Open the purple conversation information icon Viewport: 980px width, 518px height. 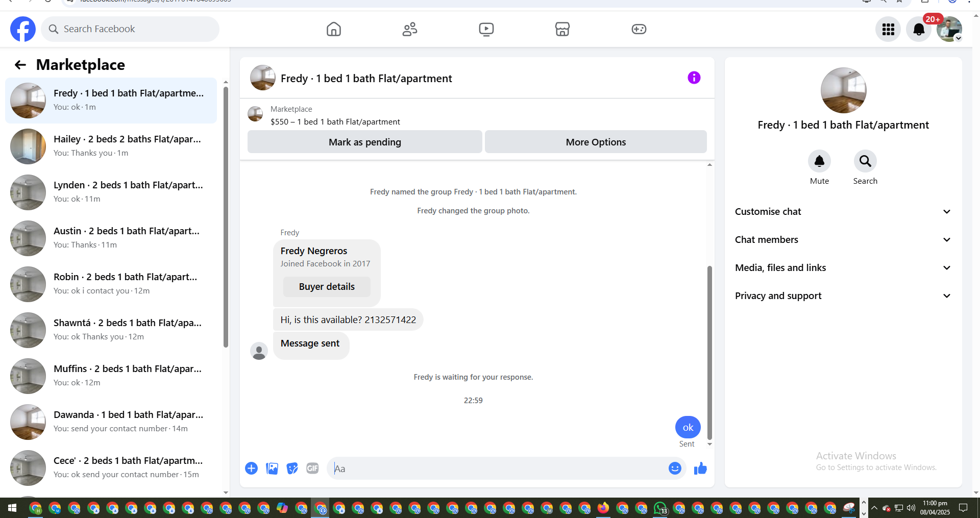[x=694, y=78]
